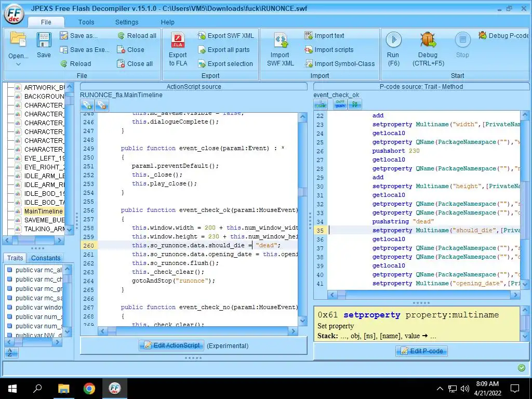Choose Save as Exe... option
532x399 pixels.
85,49
